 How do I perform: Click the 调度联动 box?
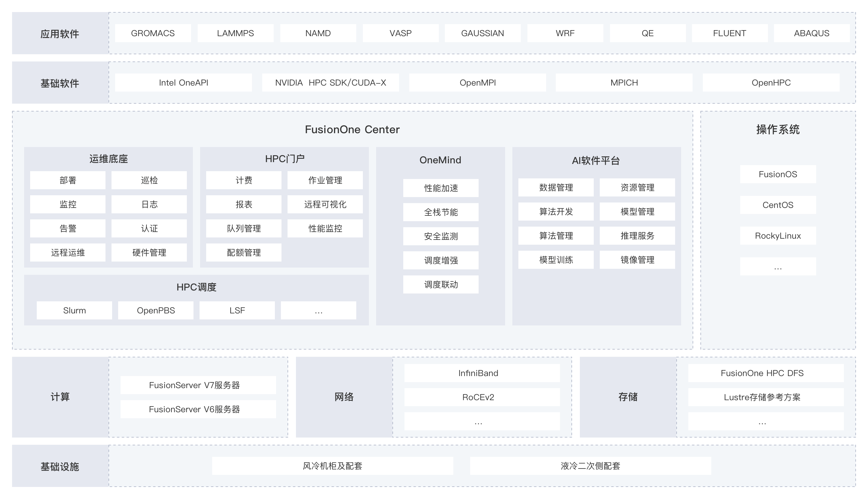coord(441,284)
